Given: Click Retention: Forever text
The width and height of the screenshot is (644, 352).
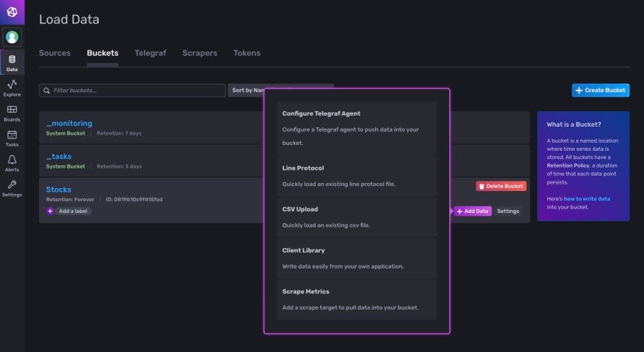Looking at the screenshot, I should [x=70, y=200].
